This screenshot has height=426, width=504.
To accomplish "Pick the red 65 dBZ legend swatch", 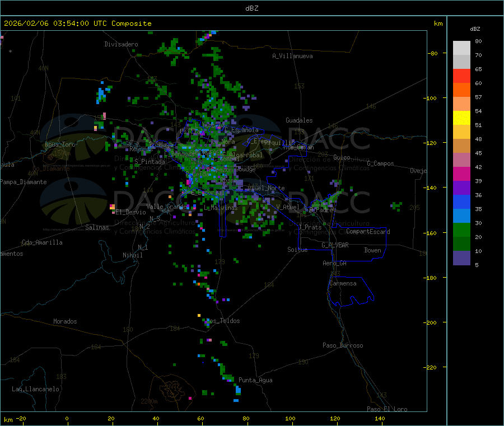I will 461,76.
